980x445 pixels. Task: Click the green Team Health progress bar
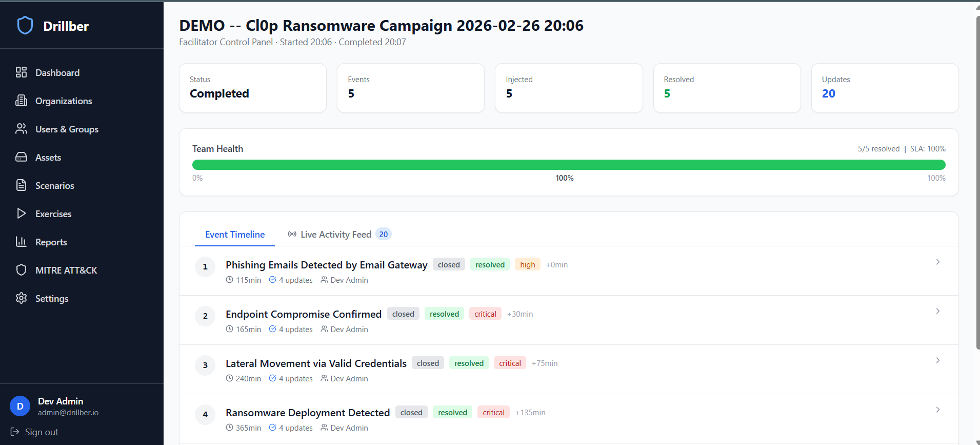pos(568,165)
